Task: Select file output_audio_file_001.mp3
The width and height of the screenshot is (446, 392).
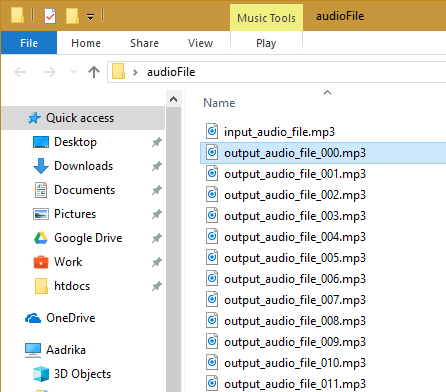Action: [295, 174]
